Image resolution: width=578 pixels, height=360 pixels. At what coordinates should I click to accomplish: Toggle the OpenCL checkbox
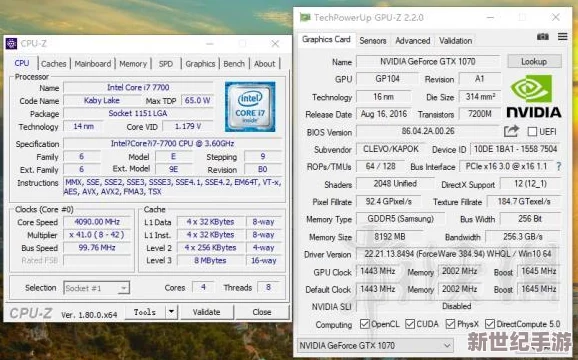point(365,324)
